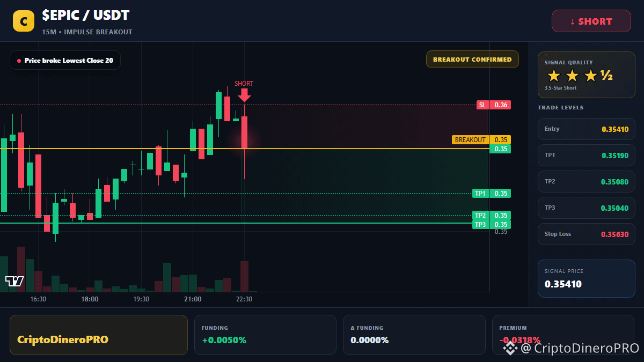Click the Signal Quality card
The image size is (644, 362).
tap(587, 75)
